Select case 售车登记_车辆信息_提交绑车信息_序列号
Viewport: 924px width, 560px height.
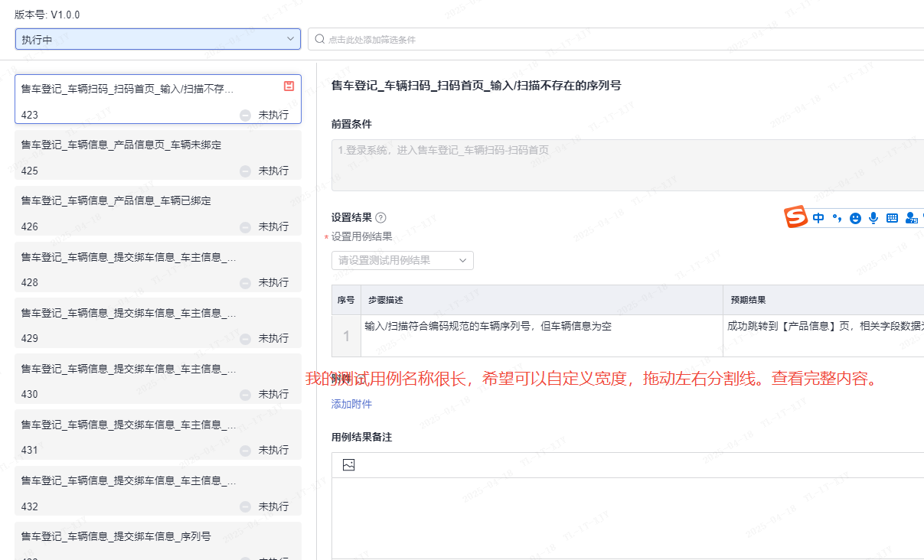click(158, 541)
